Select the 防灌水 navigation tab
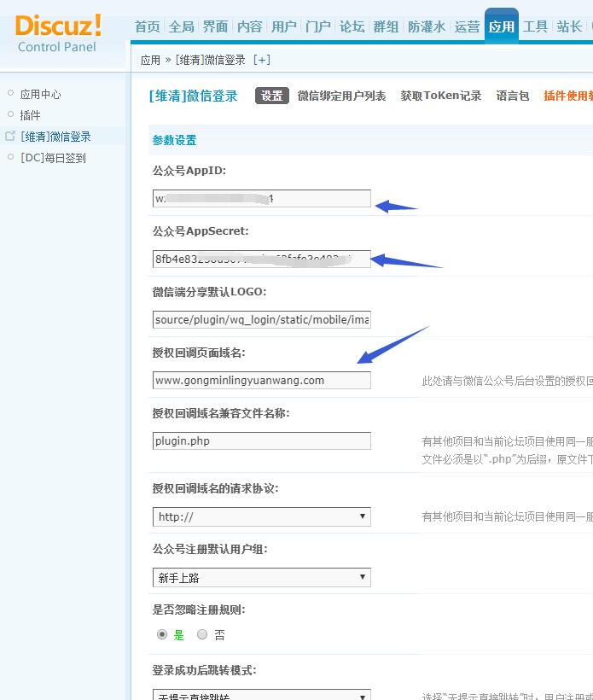Screen dimensions: 593x700 [427, 26]
